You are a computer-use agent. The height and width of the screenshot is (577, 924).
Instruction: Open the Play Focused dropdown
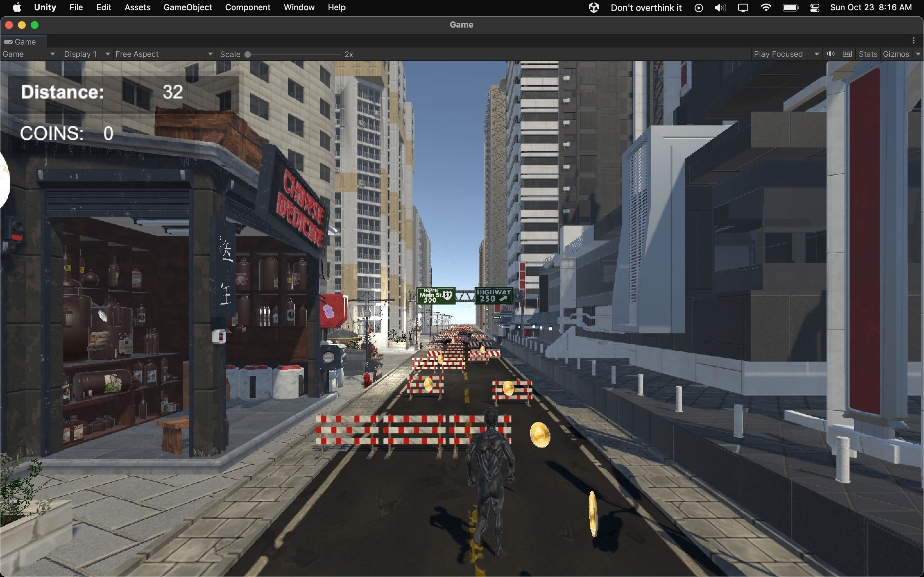786,54
